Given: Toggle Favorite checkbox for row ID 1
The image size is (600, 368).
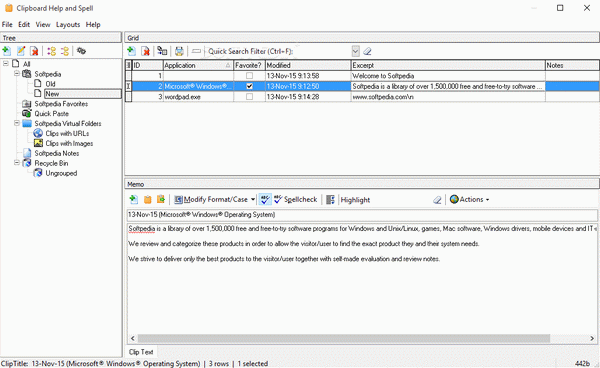Looking at the screenshot, I should (x=249, y=76).
